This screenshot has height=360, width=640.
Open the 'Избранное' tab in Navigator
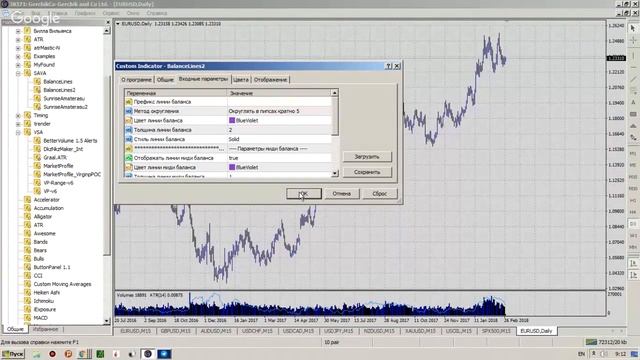click(46, 329)
